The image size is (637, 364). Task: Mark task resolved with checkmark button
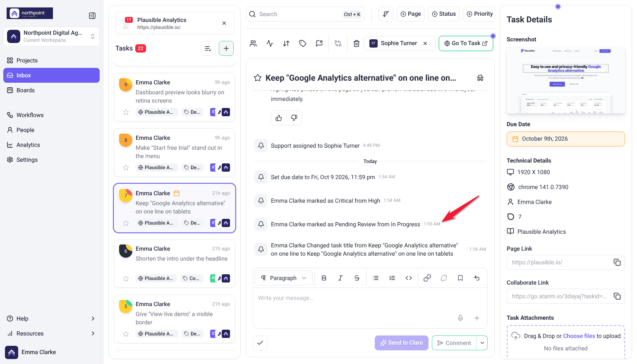(260, 342)
